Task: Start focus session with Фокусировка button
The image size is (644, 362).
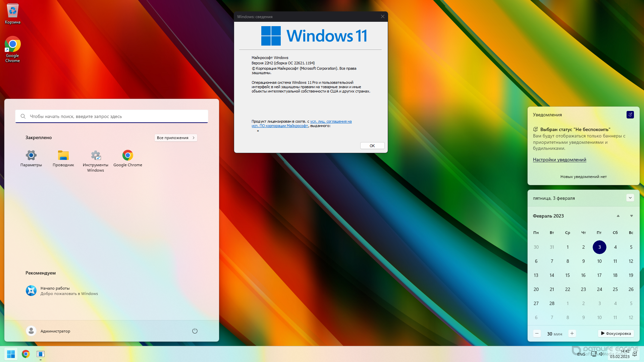Action: click(616, 334)
